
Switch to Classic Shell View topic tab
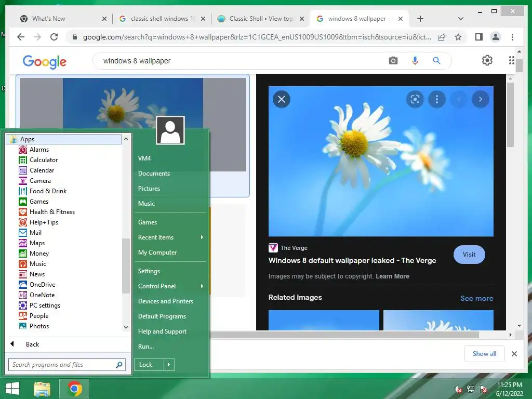click(261, 19)
